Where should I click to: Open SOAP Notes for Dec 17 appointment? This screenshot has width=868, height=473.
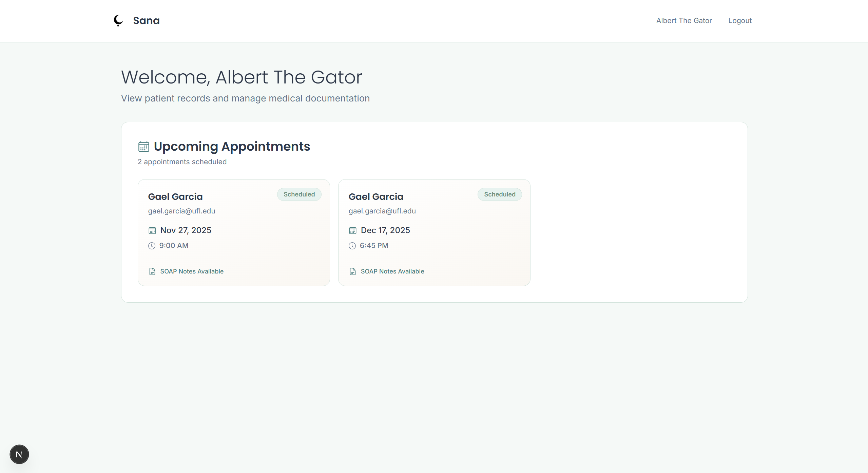pyautogui.click(x=392, y=271)
